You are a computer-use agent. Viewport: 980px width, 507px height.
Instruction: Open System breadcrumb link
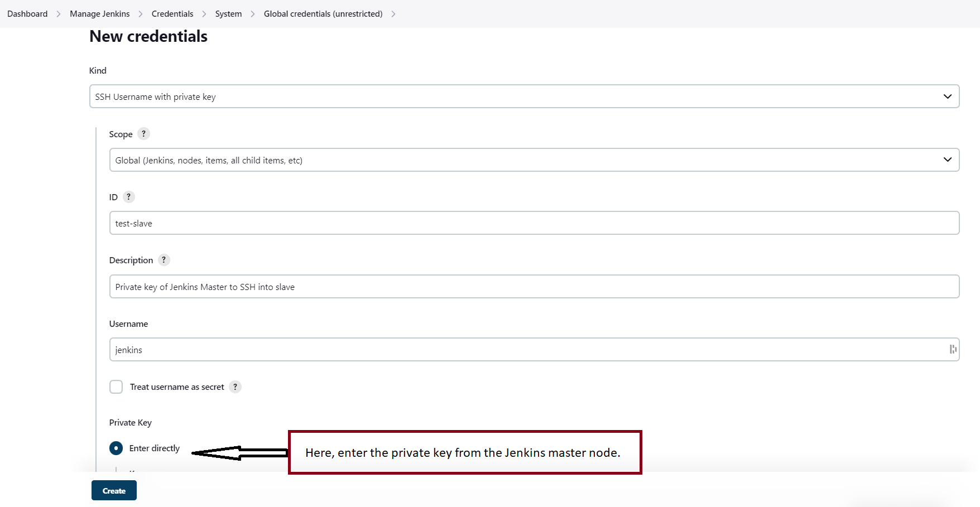point(229,14)
